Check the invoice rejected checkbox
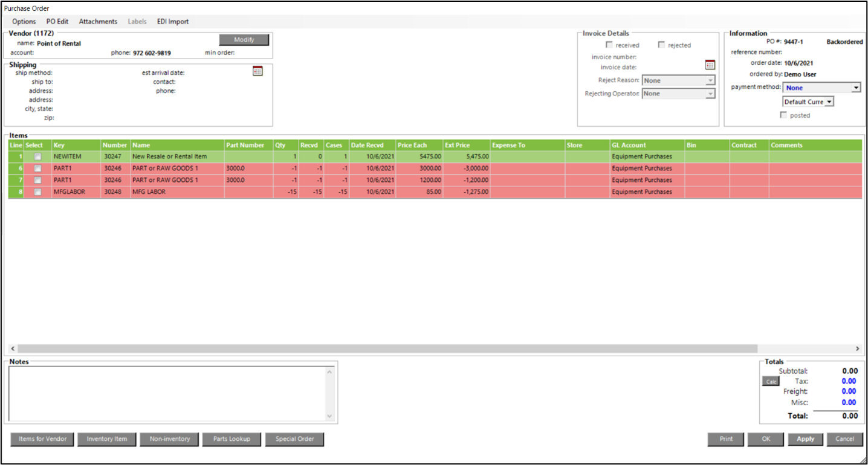The width and height of the screenshot is (868, 465). (661, 45)
